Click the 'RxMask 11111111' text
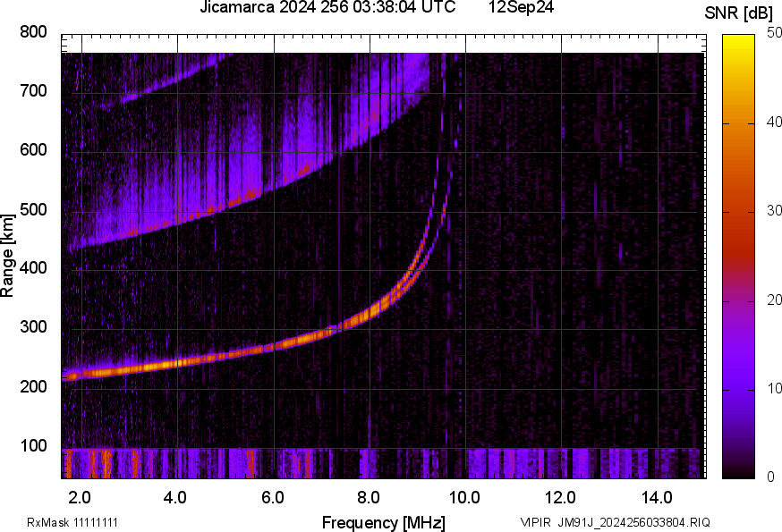Screen dimensions: 782x532 point(72,522)
